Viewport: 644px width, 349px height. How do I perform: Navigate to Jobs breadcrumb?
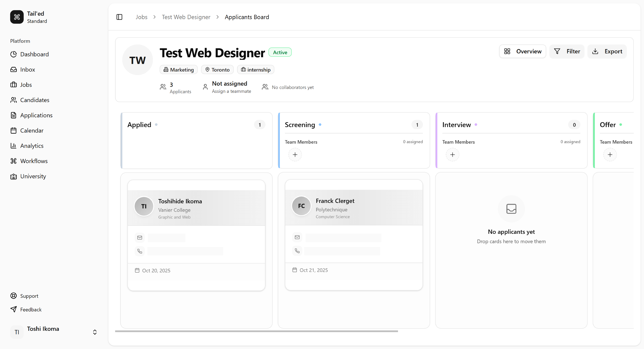point(142,17)
